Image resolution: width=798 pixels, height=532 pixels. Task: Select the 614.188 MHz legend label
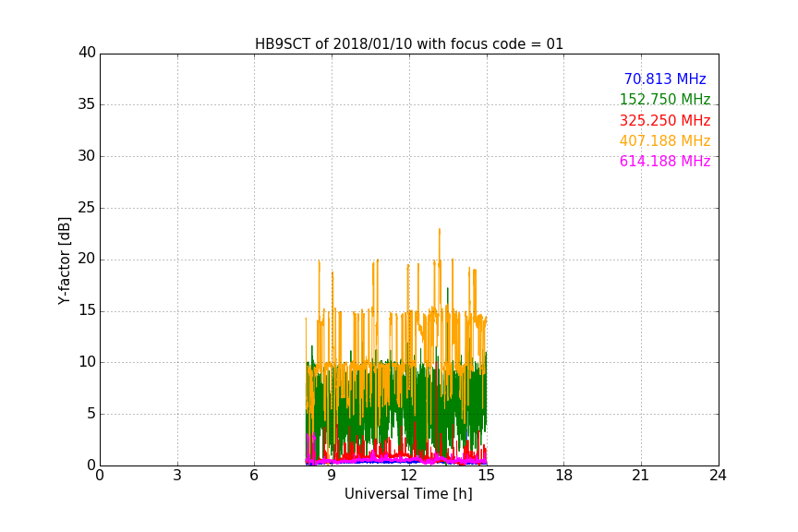[665, 162]
